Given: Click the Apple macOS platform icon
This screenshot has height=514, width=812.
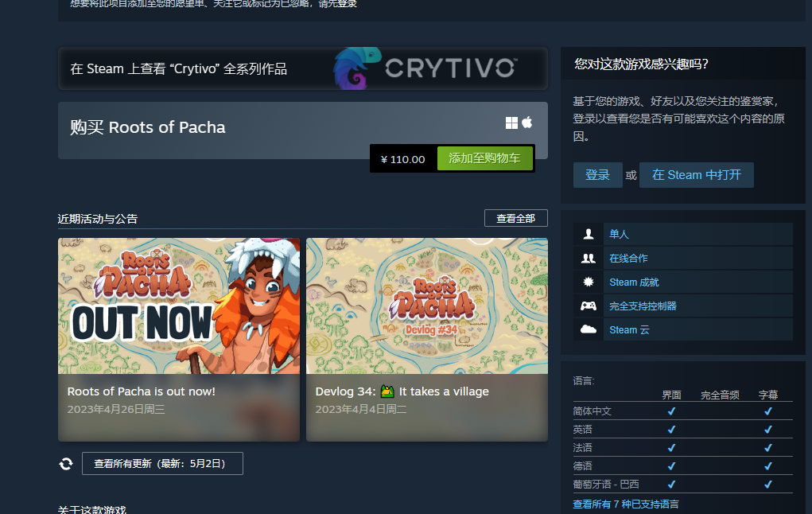Looking at the screenshot, I should click(527, 123).
